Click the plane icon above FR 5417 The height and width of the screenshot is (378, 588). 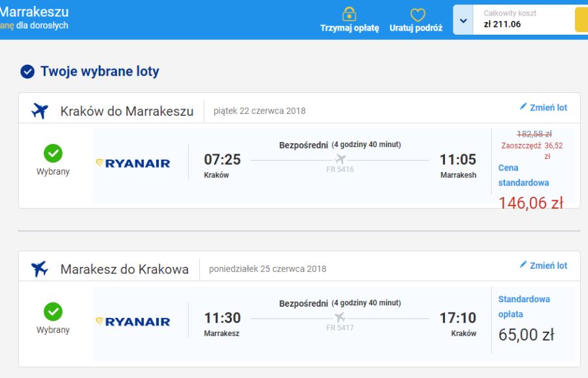pyautogui.click(x=340, y=318)
